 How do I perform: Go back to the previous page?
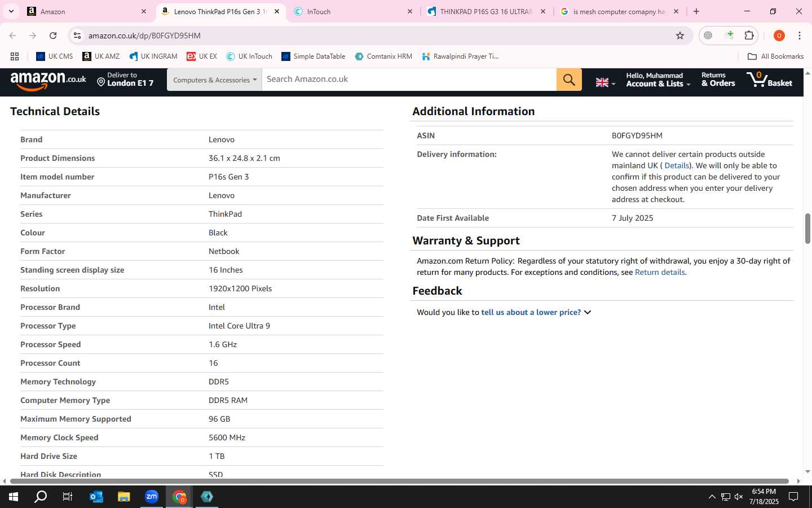12,36
